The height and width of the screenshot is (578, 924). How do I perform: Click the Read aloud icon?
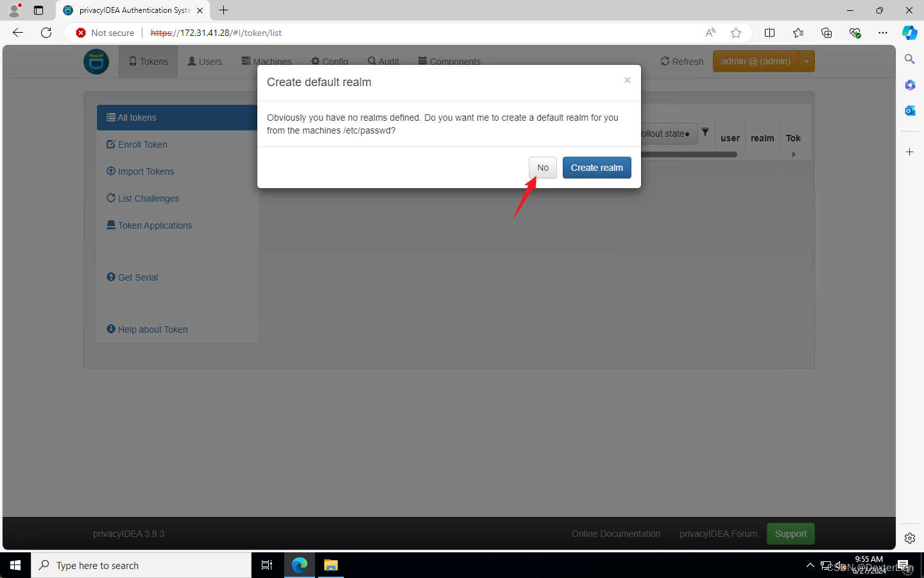(x=710, y=33)
